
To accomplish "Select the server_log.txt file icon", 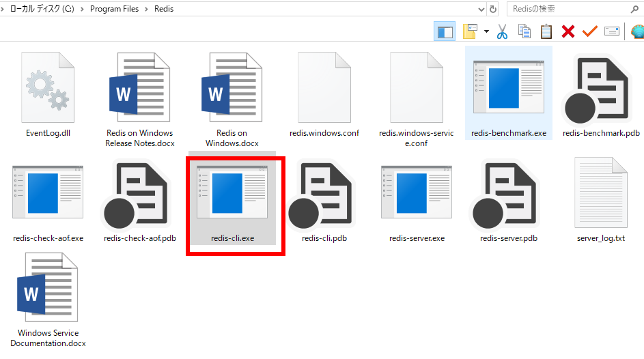I will [601, 192].
